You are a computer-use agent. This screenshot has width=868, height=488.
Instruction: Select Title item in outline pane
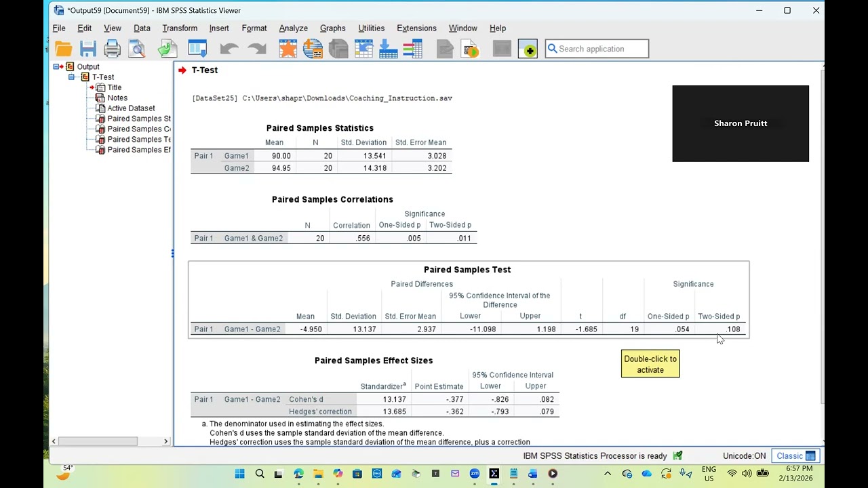click(x=114, y=87)
